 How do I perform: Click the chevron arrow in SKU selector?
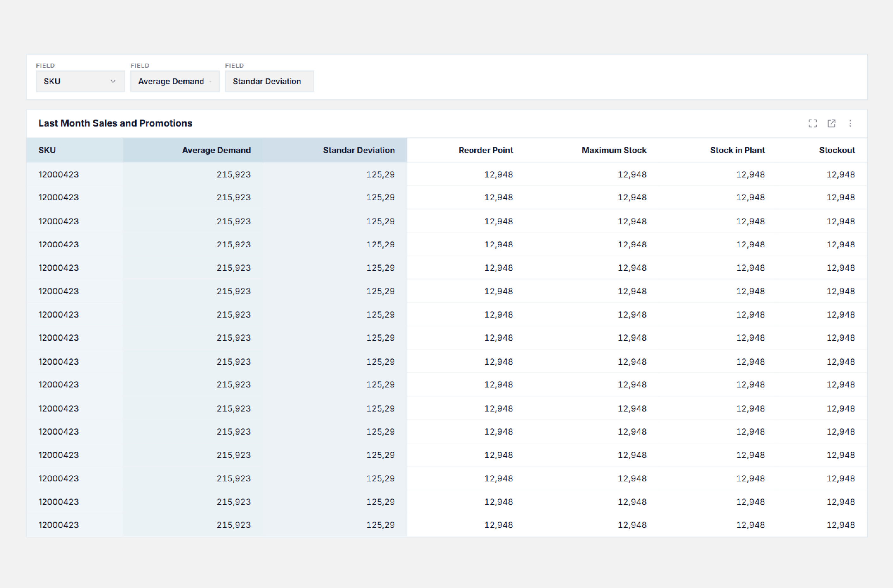tap(113, 81)
